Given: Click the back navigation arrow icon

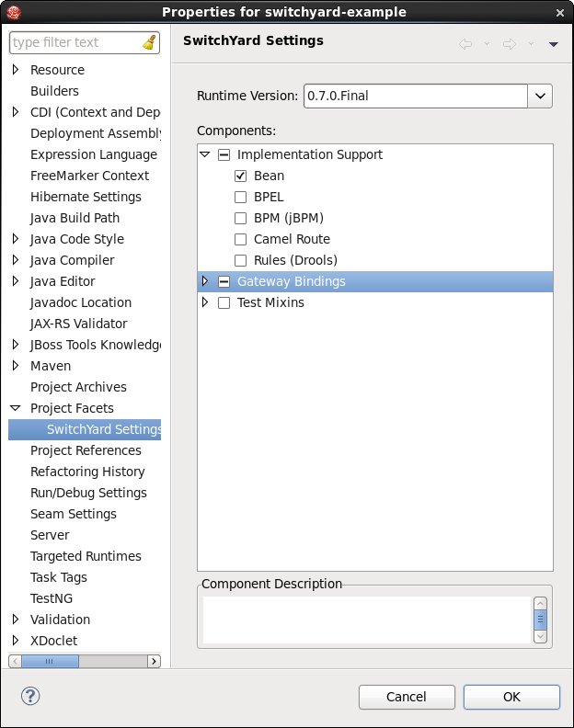Looking at the screenshot, I should [x=465, y=44].
